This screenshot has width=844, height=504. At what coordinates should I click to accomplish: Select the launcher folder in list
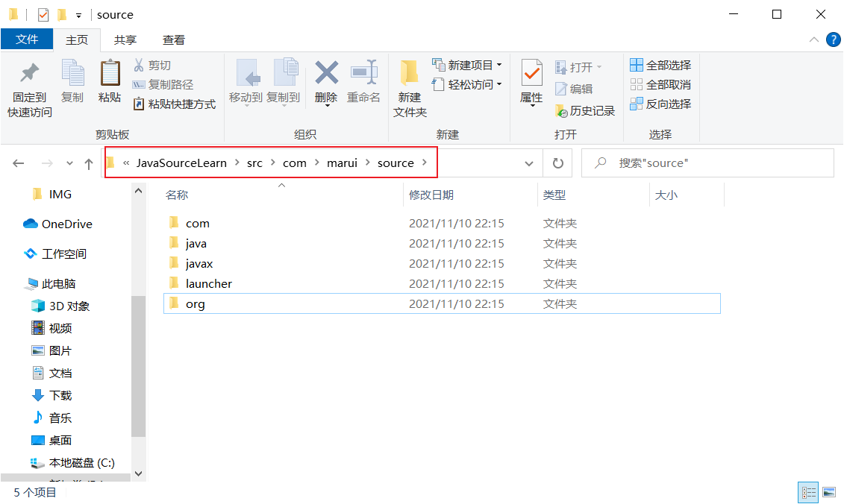tap(208, 284)
